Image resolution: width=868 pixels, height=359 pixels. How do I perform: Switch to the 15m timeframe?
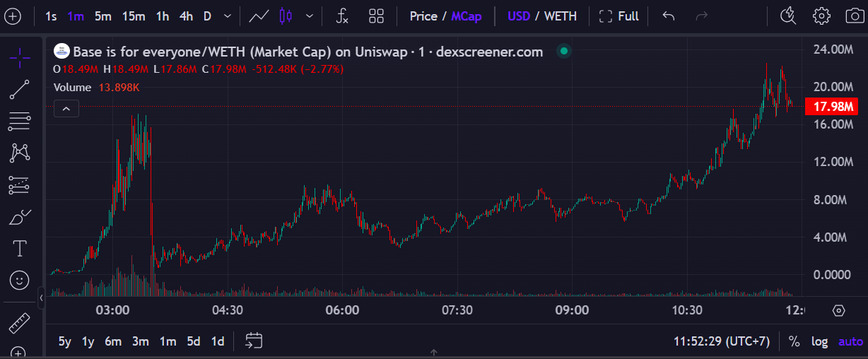pyautogui.click(x=134, y=16)
